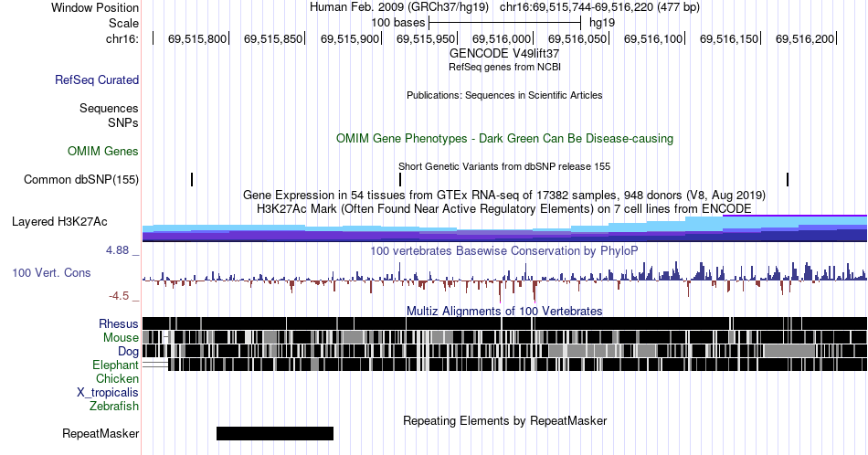
Task: Open the RefSeq Curated track label
Action: pos(96,79)
